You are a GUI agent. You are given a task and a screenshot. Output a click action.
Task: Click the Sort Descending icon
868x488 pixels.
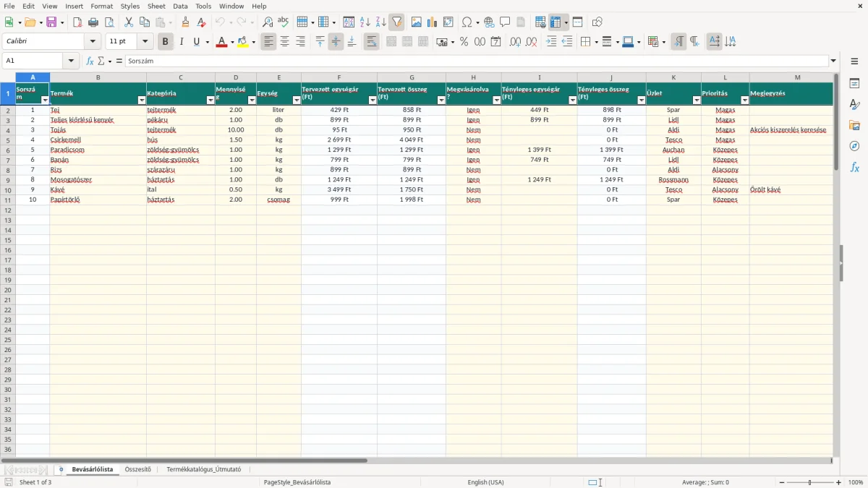[x=381, y=22]
